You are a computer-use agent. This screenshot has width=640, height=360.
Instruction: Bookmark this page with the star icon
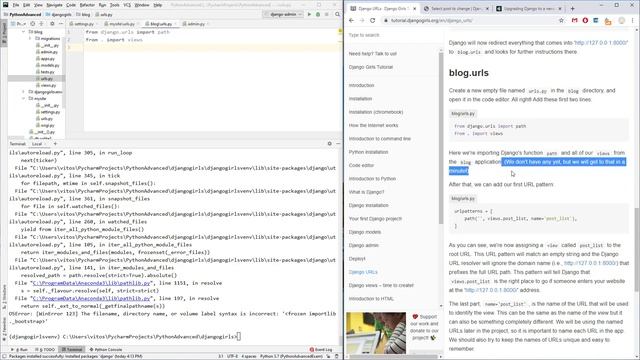(x=561, y=20)
